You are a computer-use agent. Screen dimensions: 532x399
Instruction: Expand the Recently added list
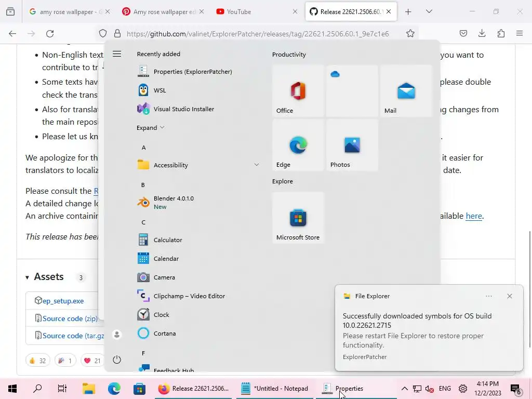[150, 128]
